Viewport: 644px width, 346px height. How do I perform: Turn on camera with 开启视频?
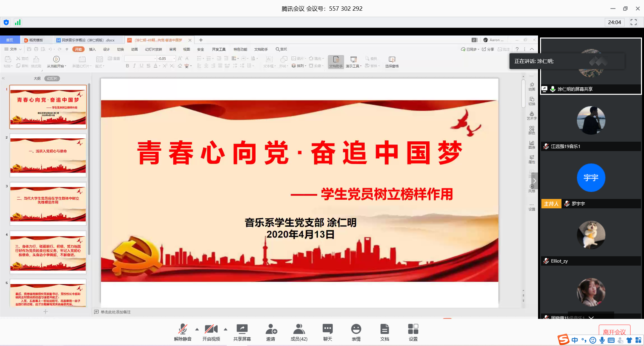[211, 329]
